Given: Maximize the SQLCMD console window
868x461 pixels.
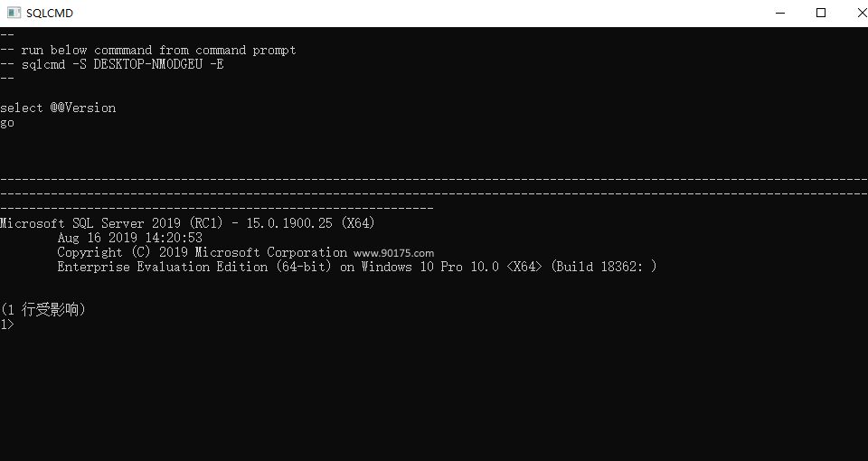Looking at the screenshot, I should pos(821,13).
